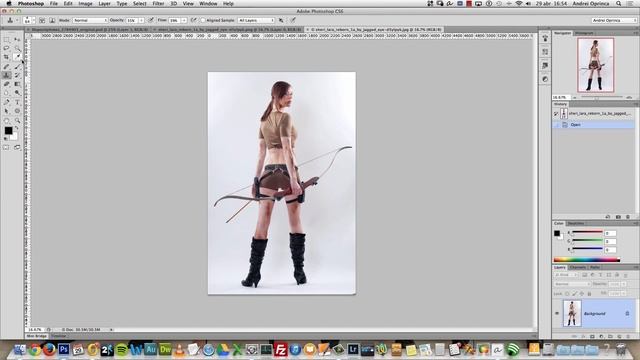Open the Image menu
This screenshot has height=360, width=640.
coord(85,4)
